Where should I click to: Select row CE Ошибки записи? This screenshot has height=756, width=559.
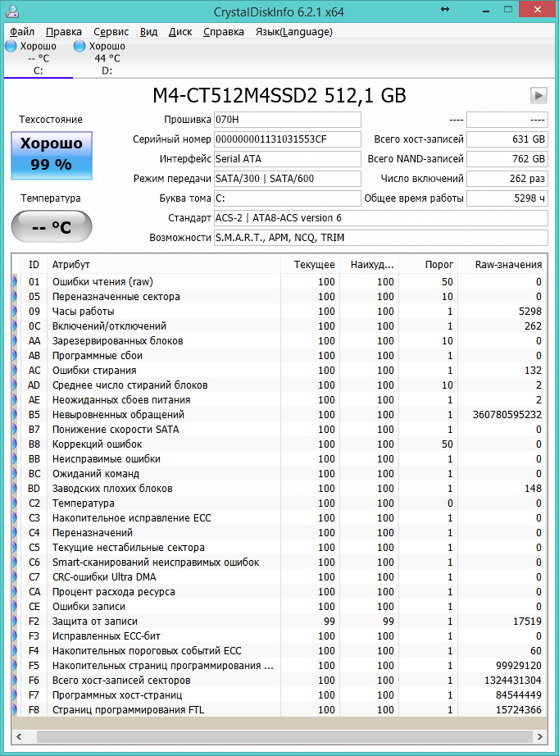click(279, 607)
